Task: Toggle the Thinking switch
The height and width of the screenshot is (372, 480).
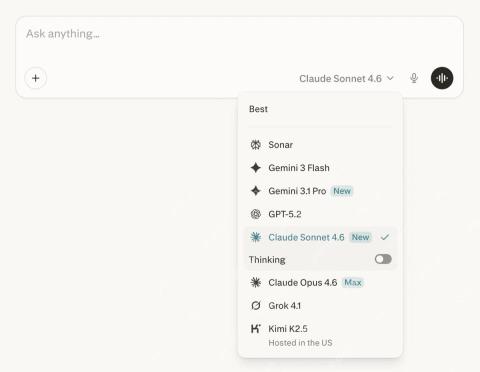Action: (x=383, y=259)
